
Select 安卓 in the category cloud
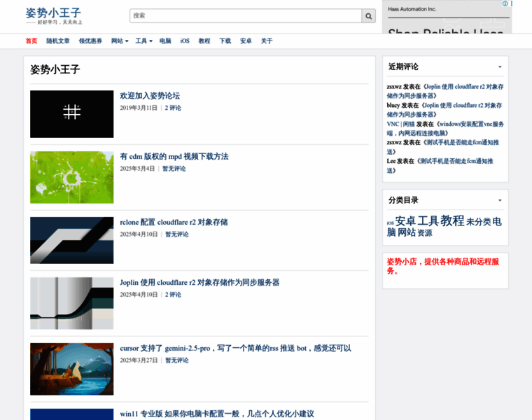pos(405,221)
